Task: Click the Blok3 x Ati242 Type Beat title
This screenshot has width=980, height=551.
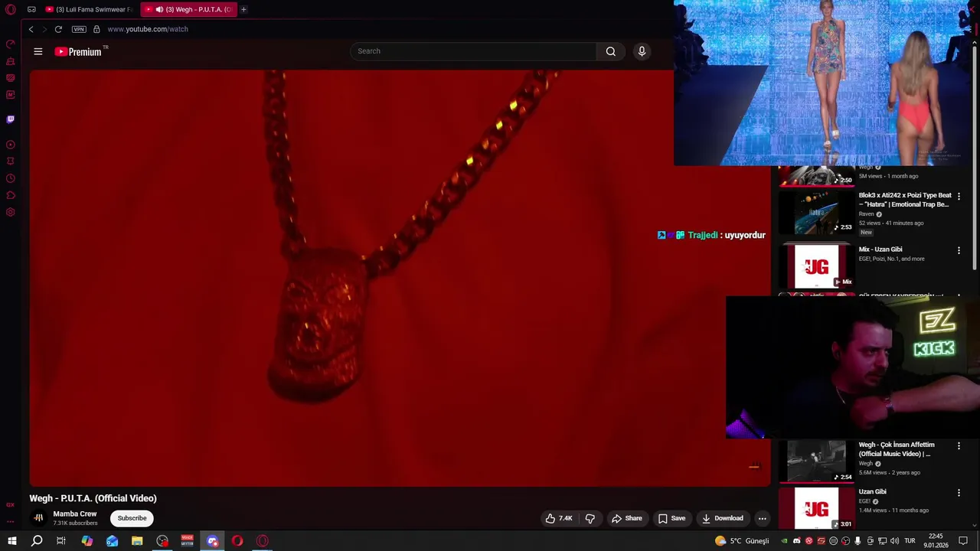Action: (x=905, y=200)
